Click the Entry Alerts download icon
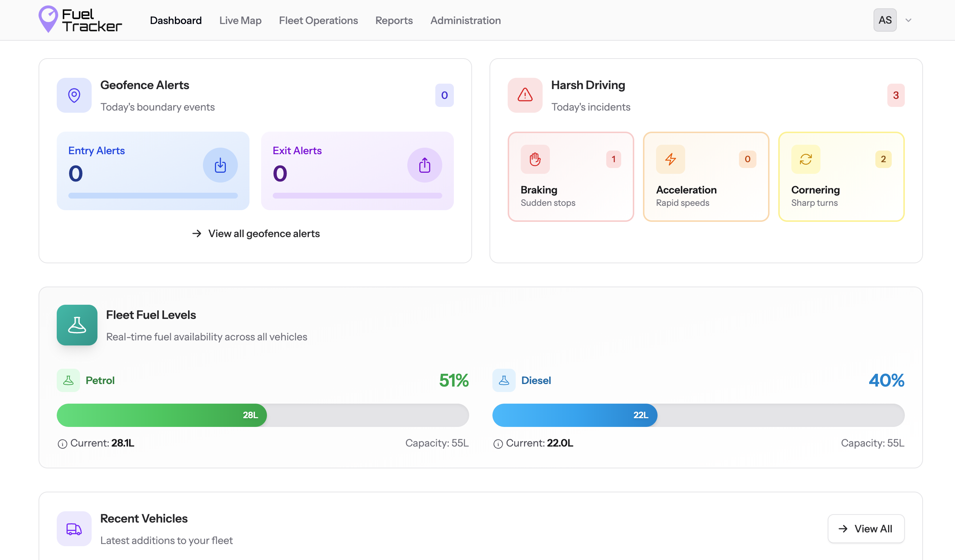Viewport: 955px width, 560px height. pos(220,165)
